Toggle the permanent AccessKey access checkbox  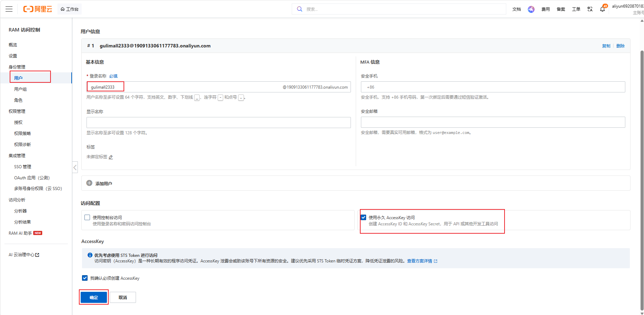(x=363, y=217)
